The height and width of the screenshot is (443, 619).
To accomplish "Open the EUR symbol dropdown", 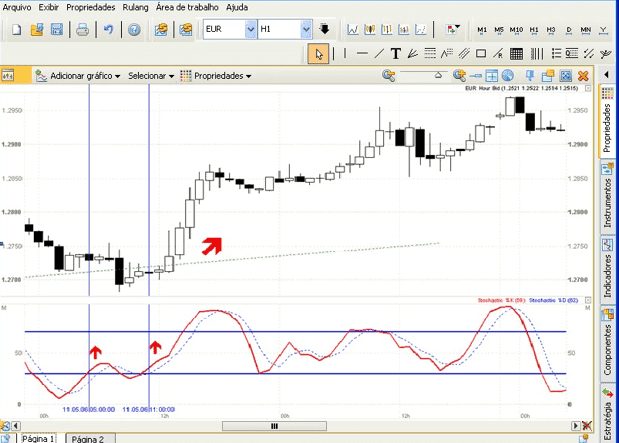I will point(250,29).
